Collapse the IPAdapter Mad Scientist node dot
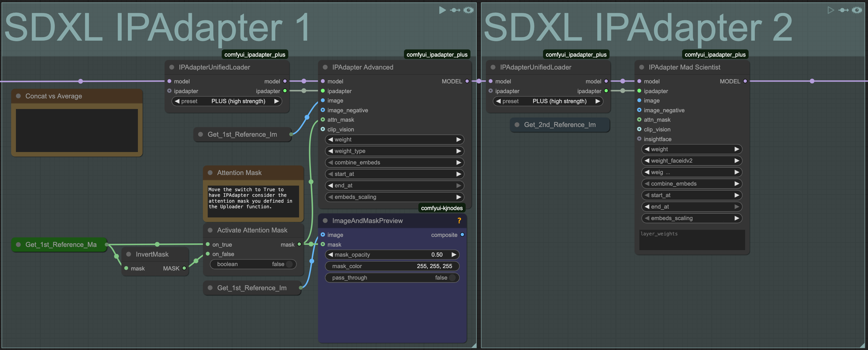Screen dimensions: 868x350 [641, 67]
